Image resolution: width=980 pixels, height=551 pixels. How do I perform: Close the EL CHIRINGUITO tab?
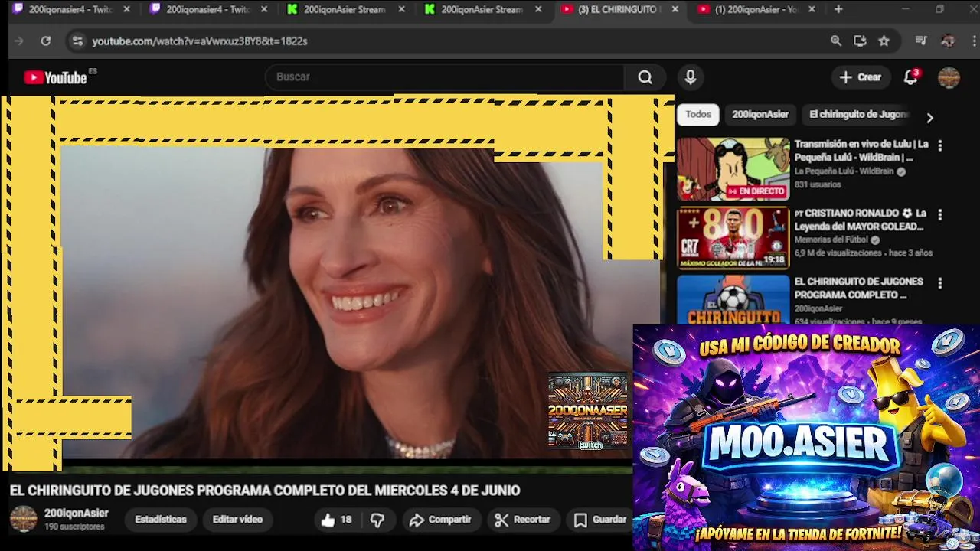click(x=675, y=9)
